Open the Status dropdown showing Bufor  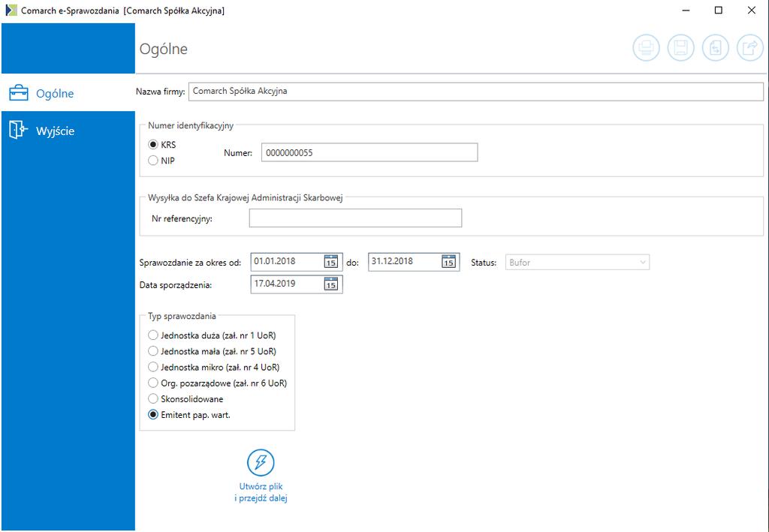click(x=578, y=262)
